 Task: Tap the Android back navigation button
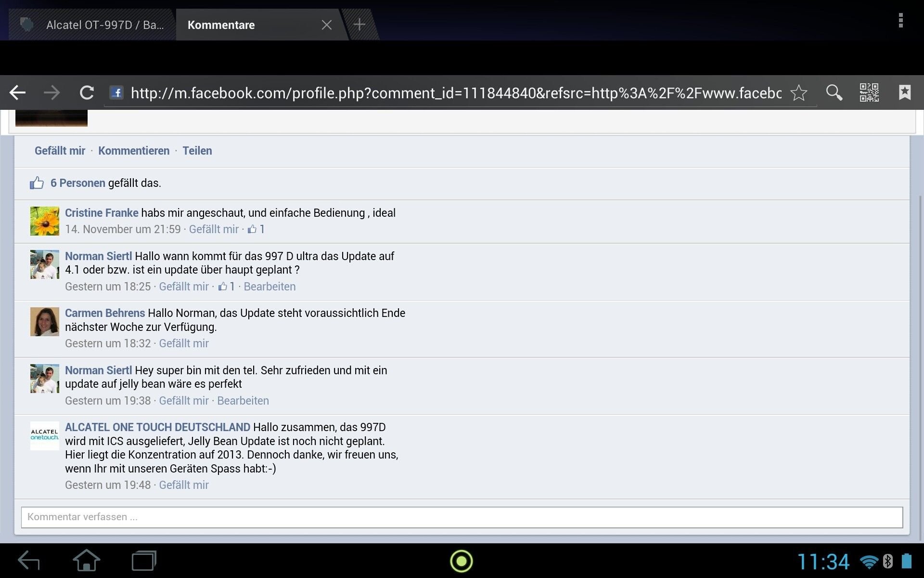29,561
